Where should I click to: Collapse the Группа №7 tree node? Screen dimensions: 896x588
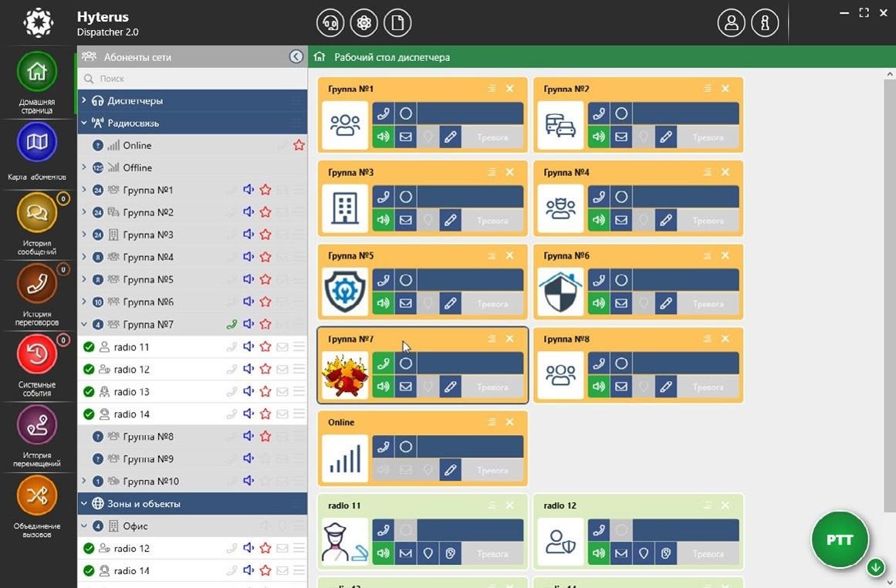point(84,324)
